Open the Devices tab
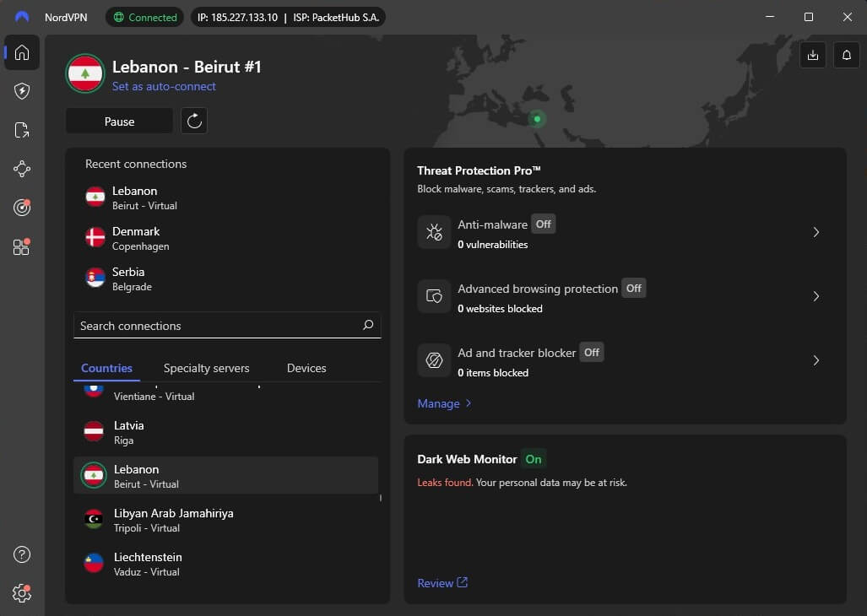Viewport: 867px width, 616px height. [x=306, y=368]
